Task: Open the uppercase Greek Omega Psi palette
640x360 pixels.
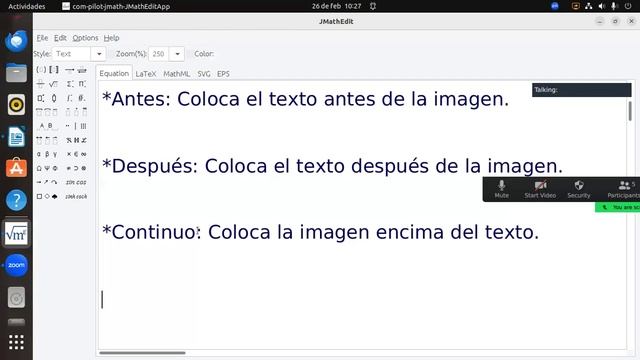Action: (x=47, y=168)
